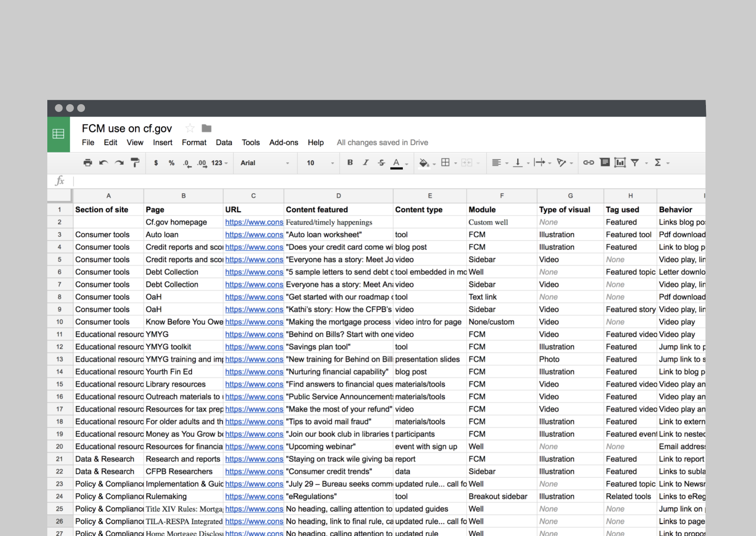Image resolution: width=756 pixels, height=536 pixels.
Task: Format as currency with dollar icon
Action: (x=156, y=163)
